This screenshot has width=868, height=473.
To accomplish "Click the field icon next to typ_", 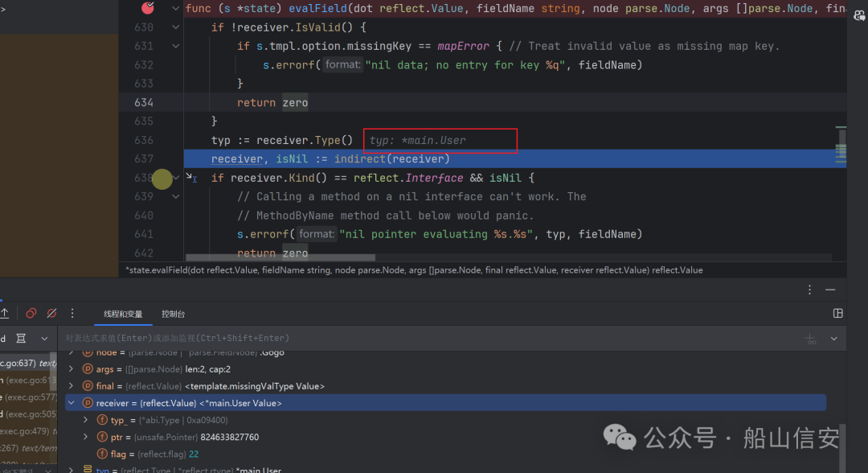I will [102, 421].
